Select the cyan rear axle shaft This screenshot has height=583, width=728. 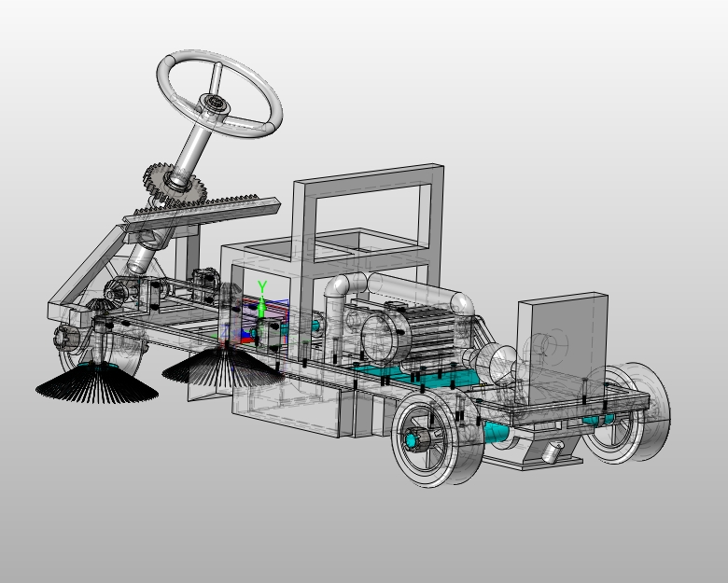pos(496,432)
